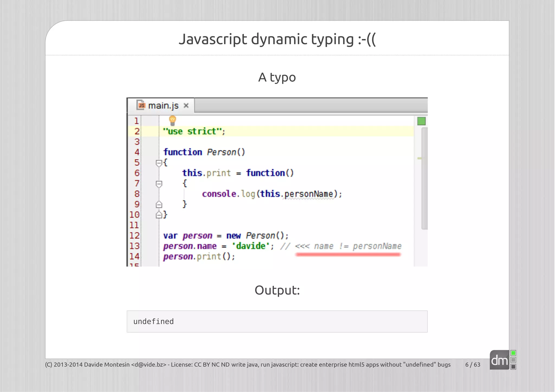Click the green square beside dm logo

click(x=513, y=353)
